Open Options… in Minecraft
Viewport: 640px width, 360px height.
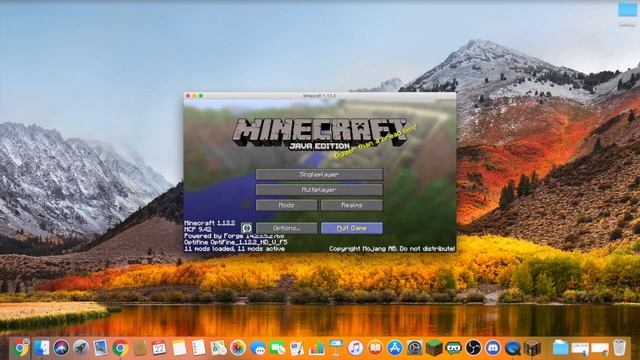(x=287, y=228)
